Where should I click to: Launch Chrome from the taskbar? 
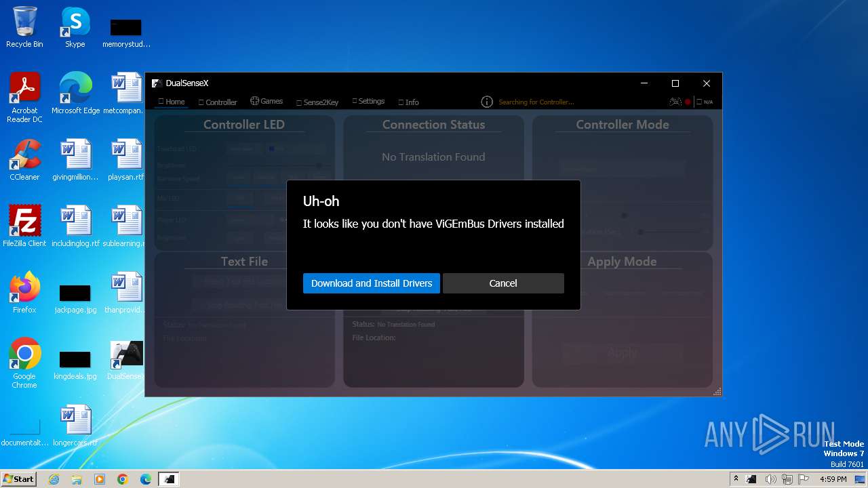coord(123,479)
